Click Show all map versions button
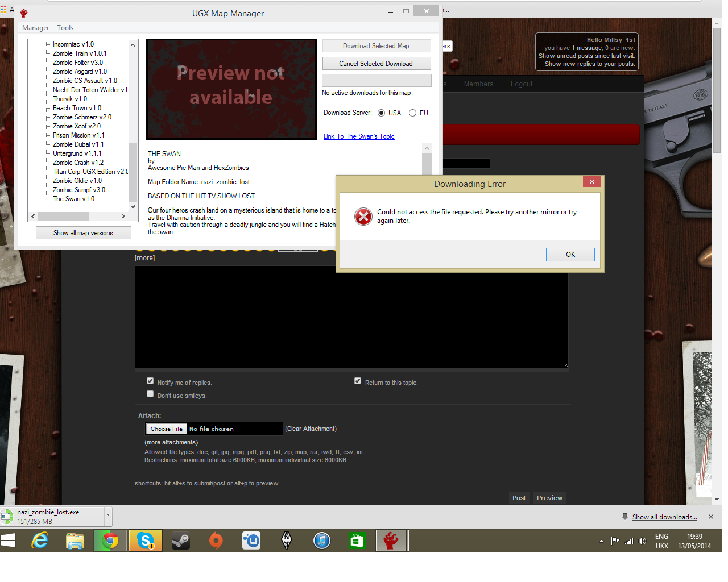The width and height of the screenshot is (728, 582). coord(83,233)
